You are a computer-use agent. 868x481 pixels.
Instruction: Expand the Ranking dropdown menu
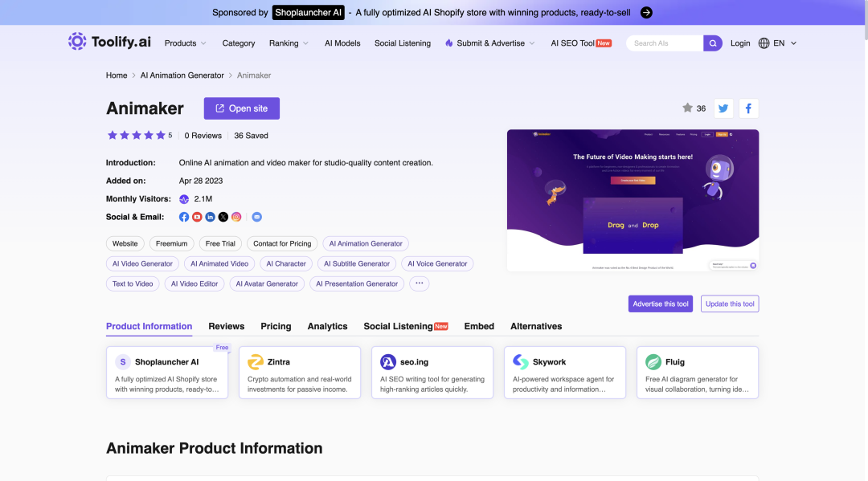coord(289,43)
